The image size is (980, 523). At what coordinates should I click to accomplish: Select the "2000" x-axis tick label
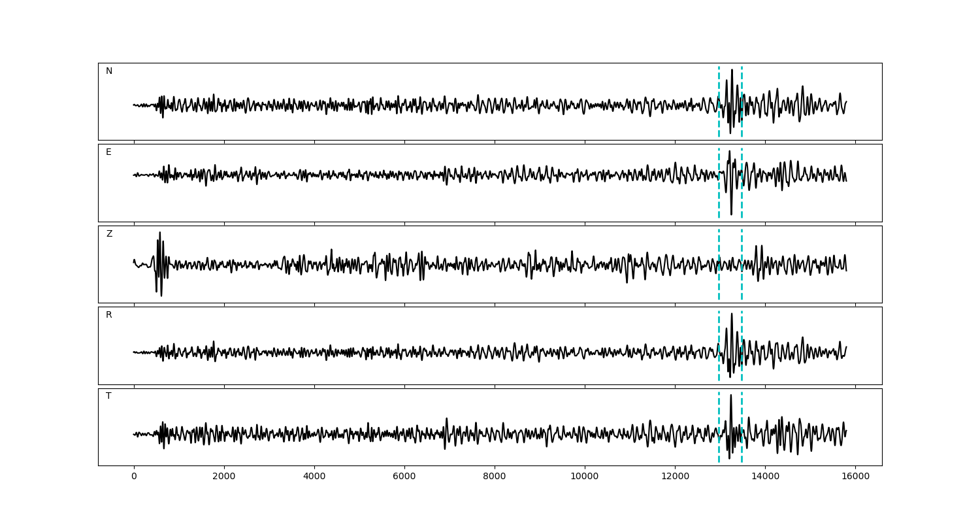pos(224,477)
